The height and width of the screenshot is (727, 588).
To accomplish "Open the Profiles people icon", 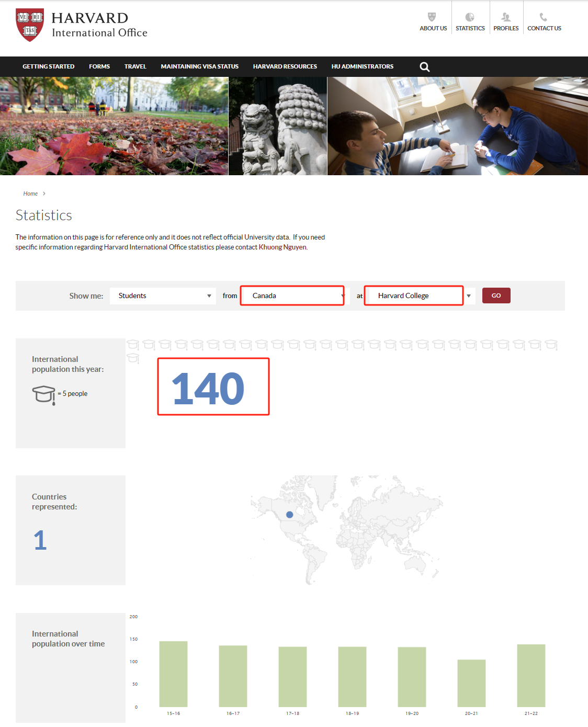I will pos(506,17).
